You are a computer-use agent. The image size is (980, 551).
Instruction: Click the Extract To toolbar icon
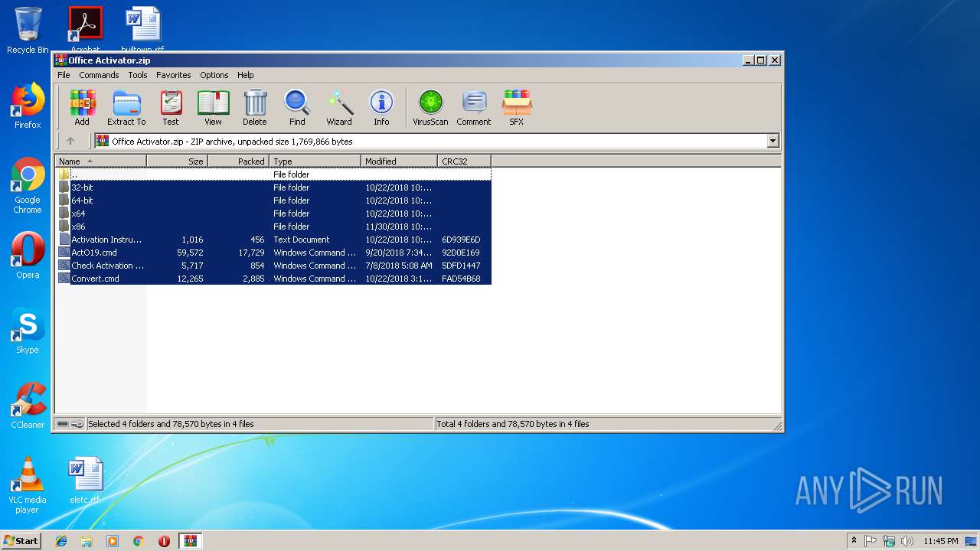click(126, 107)
